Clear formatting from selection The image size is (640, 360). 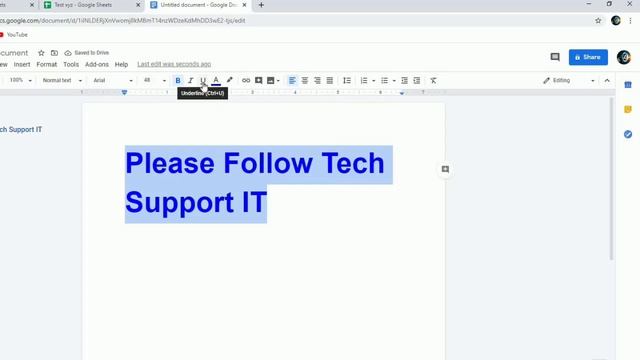[433, 80]
